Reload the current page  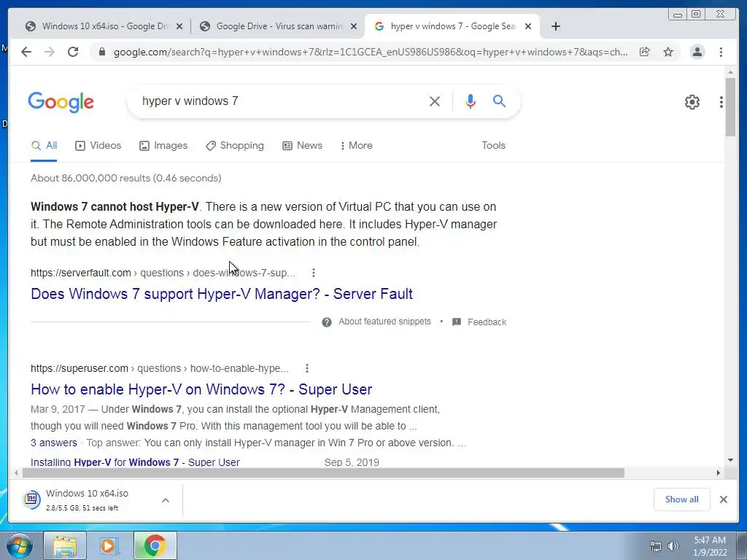(x=73, y=52)
